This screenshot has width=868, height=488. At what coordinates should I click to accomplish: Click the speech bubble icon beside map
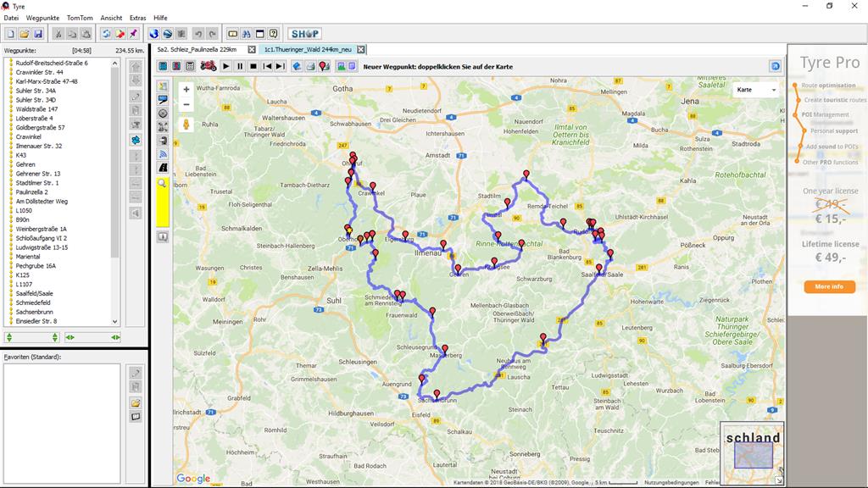pyautogui.click(x=163, y=100)
